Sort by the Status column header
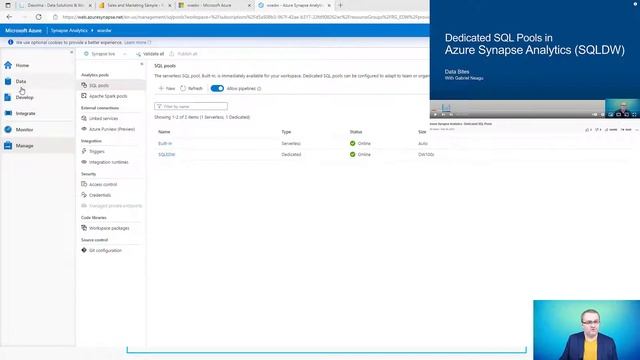The width and height of the screenshot is (640, 360). coord(356,132)
